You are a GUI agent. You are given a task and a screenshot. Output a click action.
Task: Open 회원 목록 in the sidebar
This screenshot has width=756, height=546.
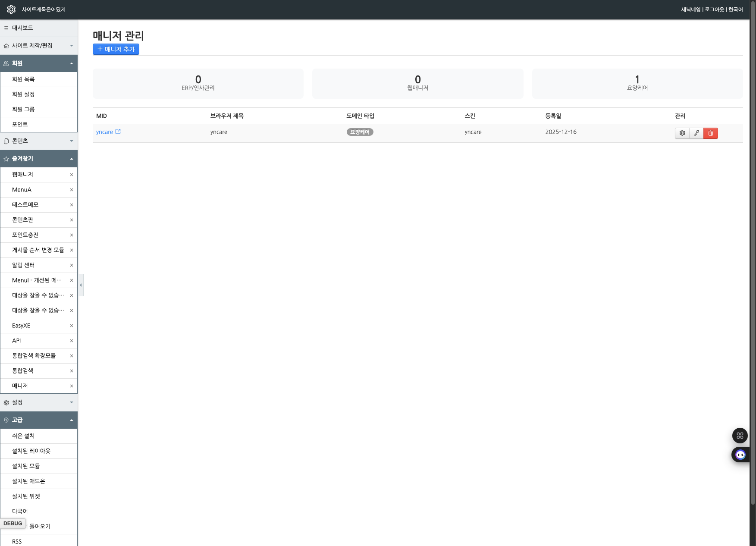(23, 79)
